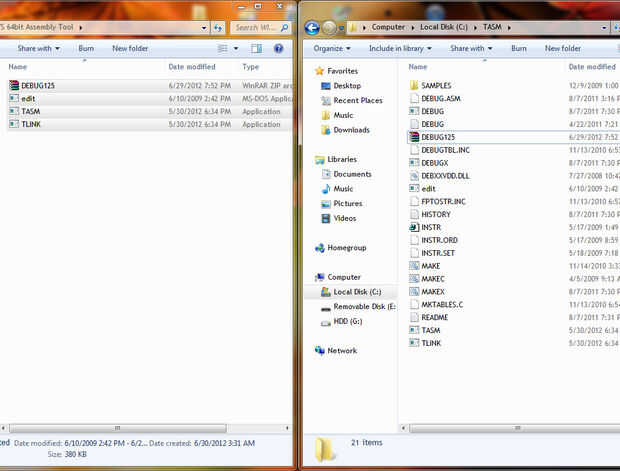Click Burn in the left window toolbar
The image size is (620, 471).
click(x=86, y=49)
